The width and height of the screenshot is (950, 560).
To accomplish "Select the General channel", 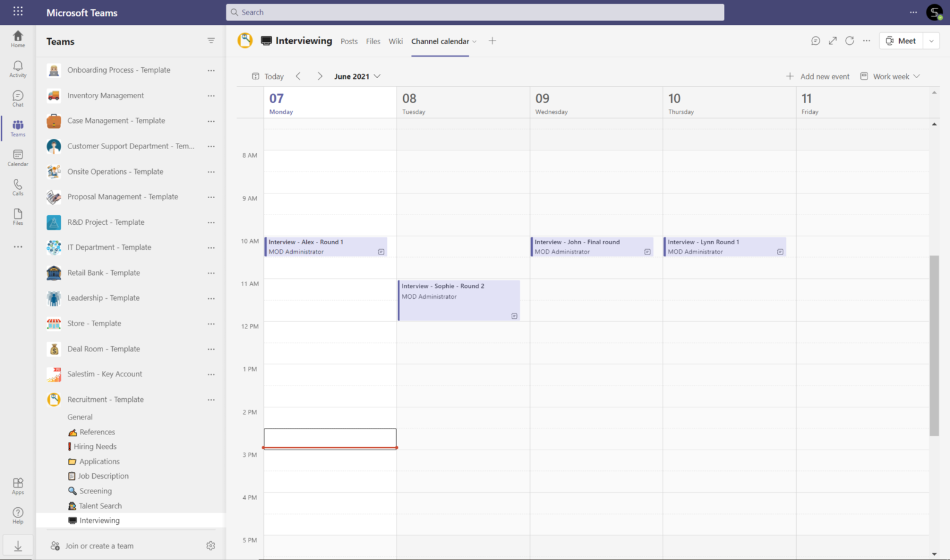I will pyautogui.click(x=80, y=417).
